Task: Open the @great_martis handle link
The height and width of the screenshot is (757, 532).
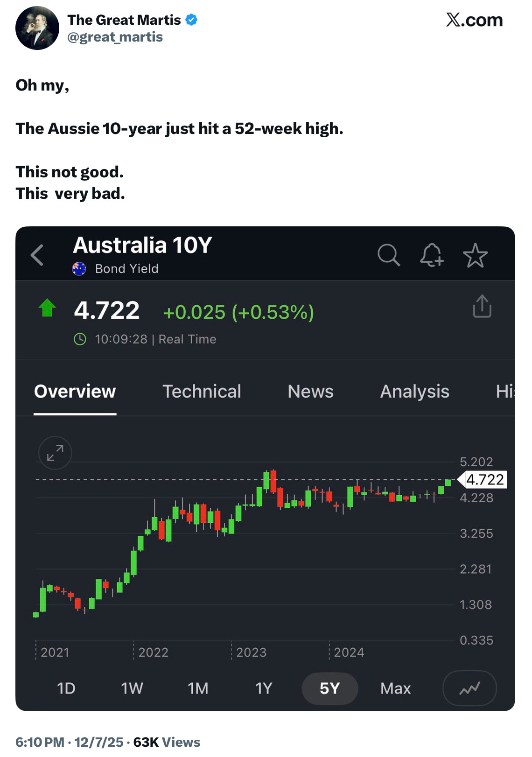Action: (115, 37)
